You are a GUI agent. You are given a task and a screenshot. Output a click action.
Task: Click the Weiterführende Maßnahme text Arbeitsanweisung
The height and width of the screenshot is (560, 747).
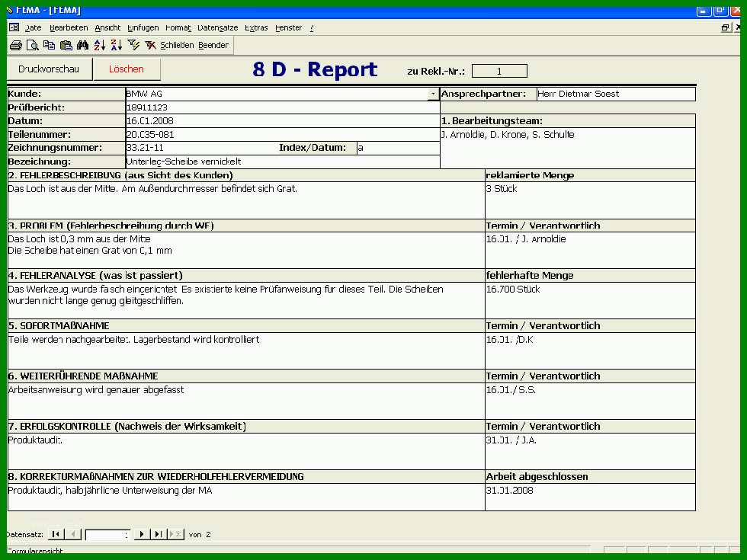point(245,401)
